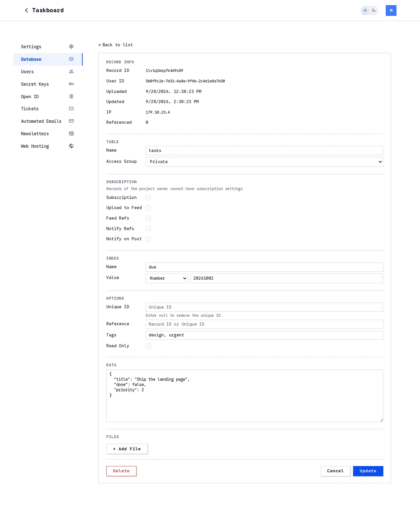Click the Users people icon
Viewport: 420px width, 512px height.
coord(71,71)
